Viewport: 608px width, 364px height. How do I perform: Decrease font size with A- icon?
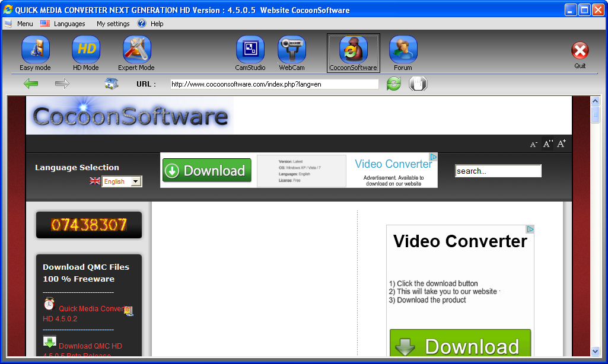point(533,144)
